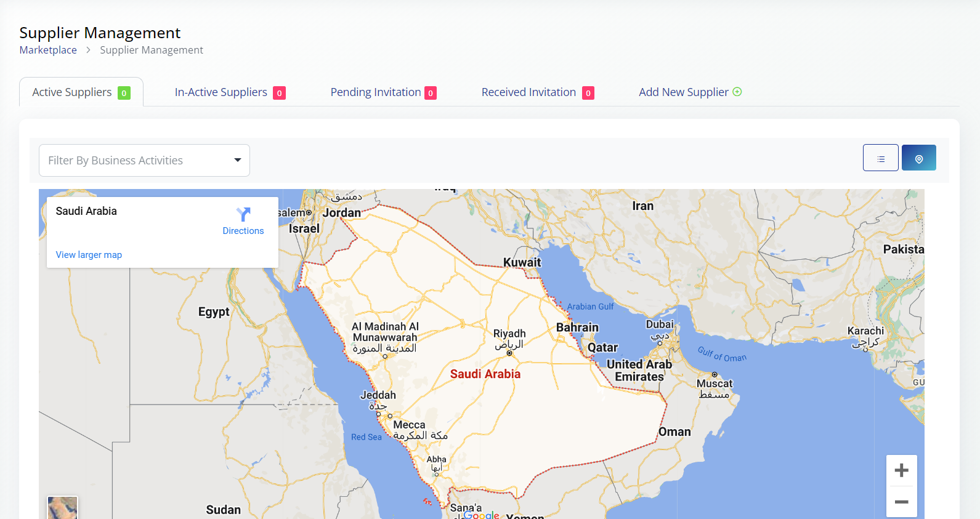The height and width of the screenshot is (519, 980).
Task: Click the Received Invitation count badge
Action: pos(588,93)
